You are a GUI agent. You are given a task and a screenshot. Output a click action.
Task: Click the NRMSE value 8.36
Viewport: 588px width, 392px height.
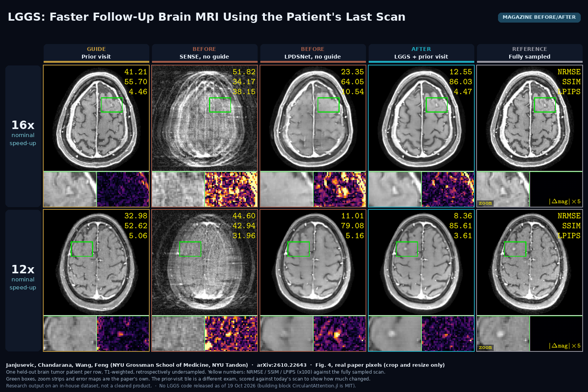(x=463, y=216)
